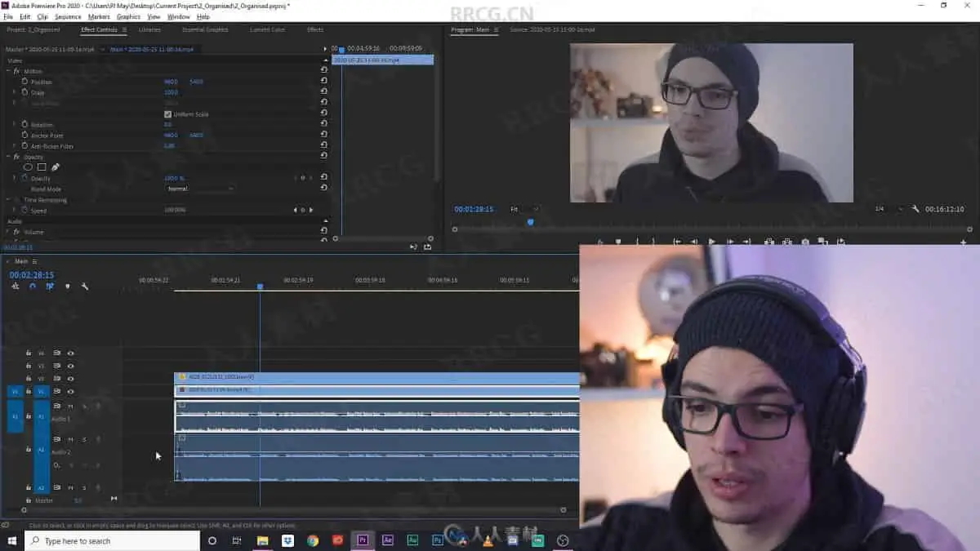Open Fit zoom level dropdown
The width and height of the screenshot is (980, 551).
pos(523,209)
